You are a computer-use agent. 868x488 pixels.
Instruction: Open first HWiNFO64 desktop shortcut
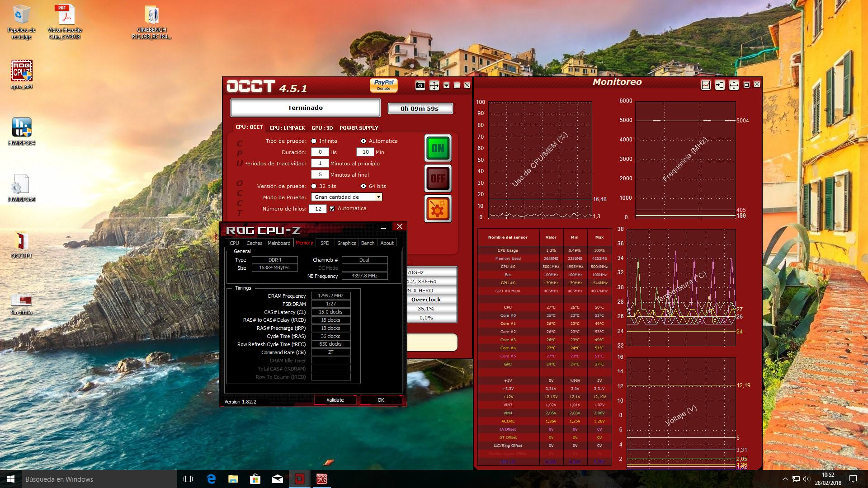pyautogui.click(x=21, y=131)
